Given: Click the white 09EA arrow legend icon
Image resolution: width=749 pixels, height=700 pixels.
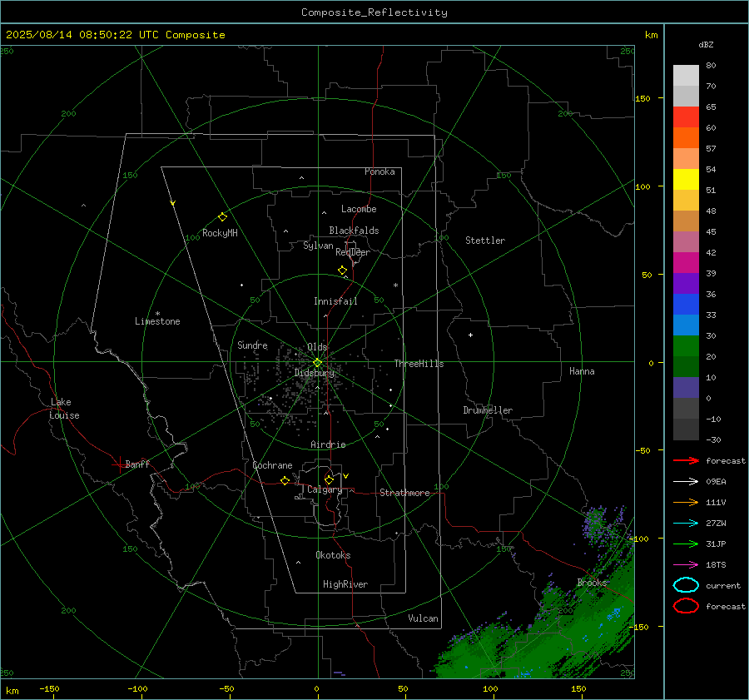Looking at the screenshot, I should [686, 481].
